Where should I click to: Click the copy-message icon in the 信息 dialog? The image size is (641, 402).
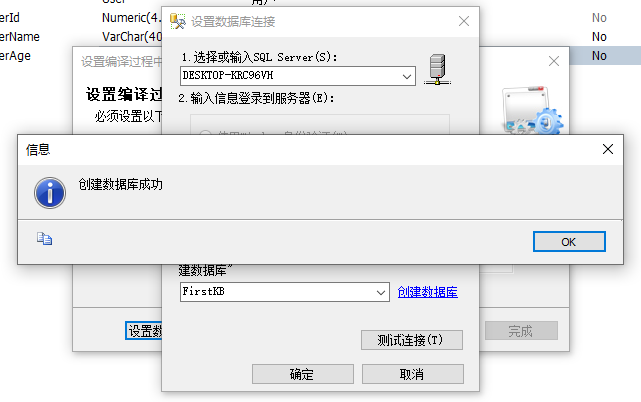click(44, 238)
